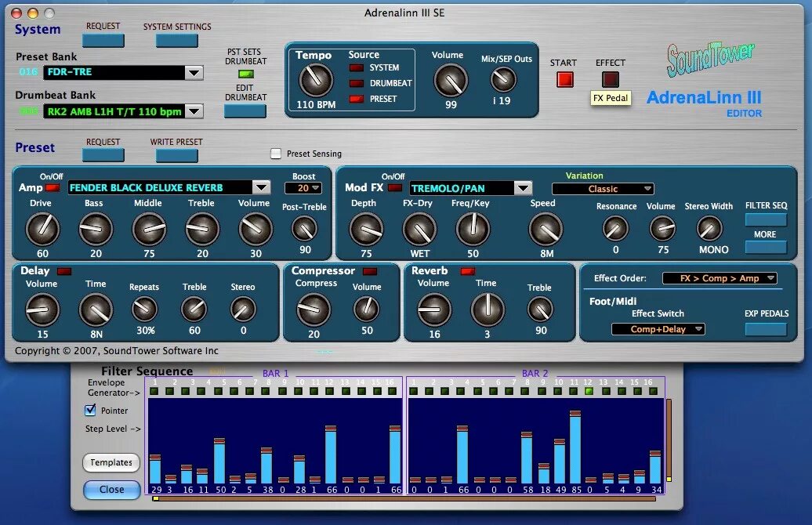Image resolution: width=812 pixels, height=525 pixels.
Task: Toggle the EFFECT FX Pedal button
Action: (x=611, y=79)
